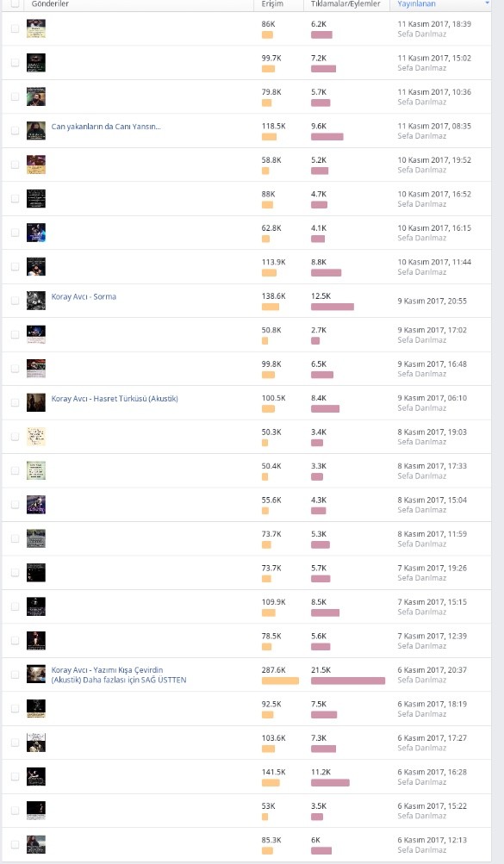Click thumbnail of the 10 Kasım 16:15 post
The height and width of the screenshot is (864, 504).
click(x=36, y=233)
